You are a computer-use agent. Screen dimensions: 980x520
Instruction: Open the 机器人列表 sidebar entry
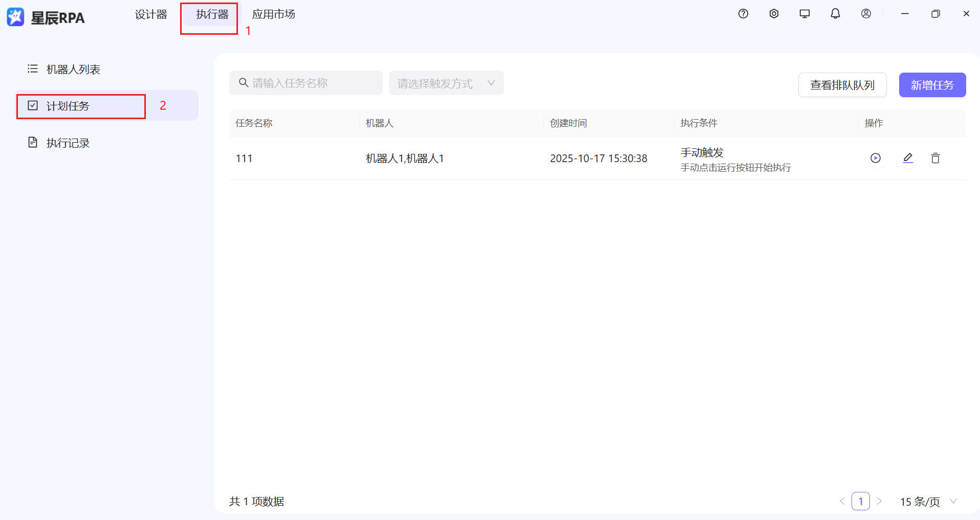73,69
